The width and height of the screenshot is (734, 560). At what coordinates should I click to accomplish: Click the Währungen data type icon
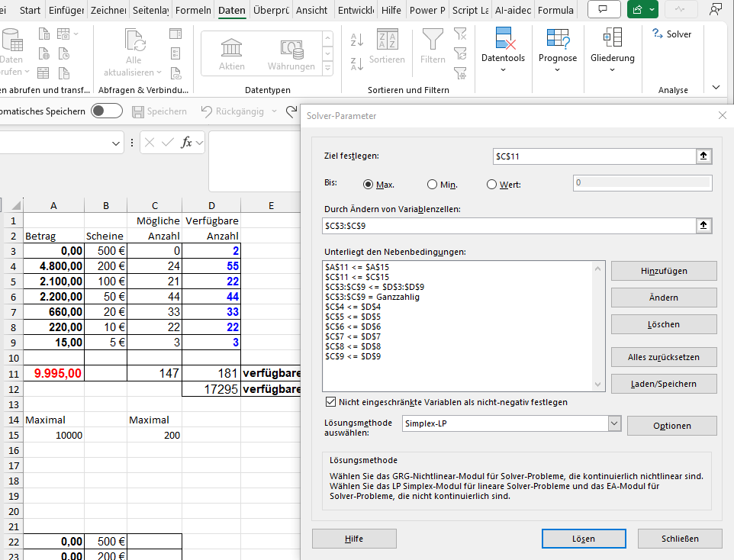(292, 49)
